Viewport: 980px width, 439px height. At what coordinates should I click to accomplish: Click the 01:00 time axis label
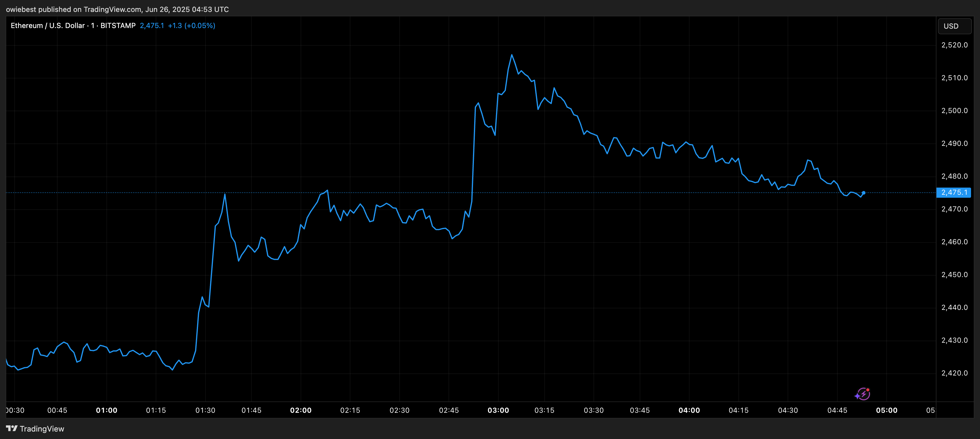point(106,410)
